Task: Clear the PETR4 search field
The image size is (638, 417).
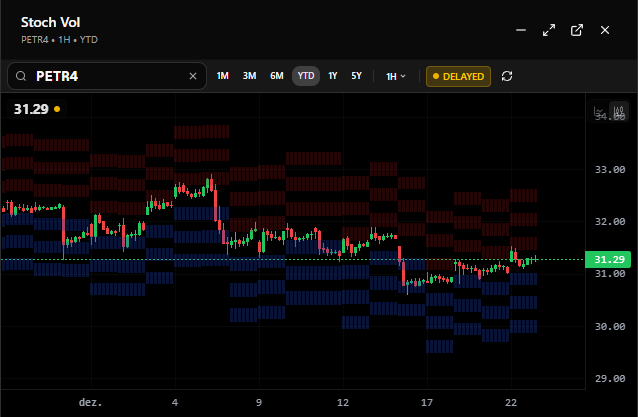Action: (193, 76)
